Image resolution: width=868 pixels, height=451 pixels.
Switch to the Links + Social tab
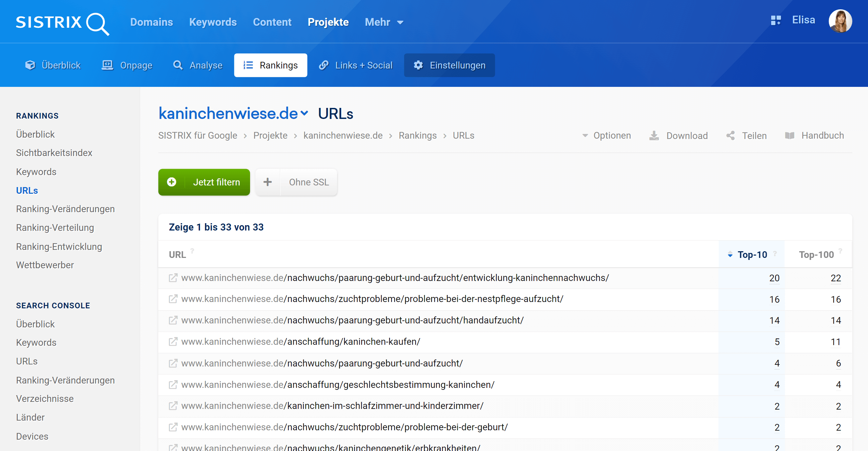[x=356, y=65]
